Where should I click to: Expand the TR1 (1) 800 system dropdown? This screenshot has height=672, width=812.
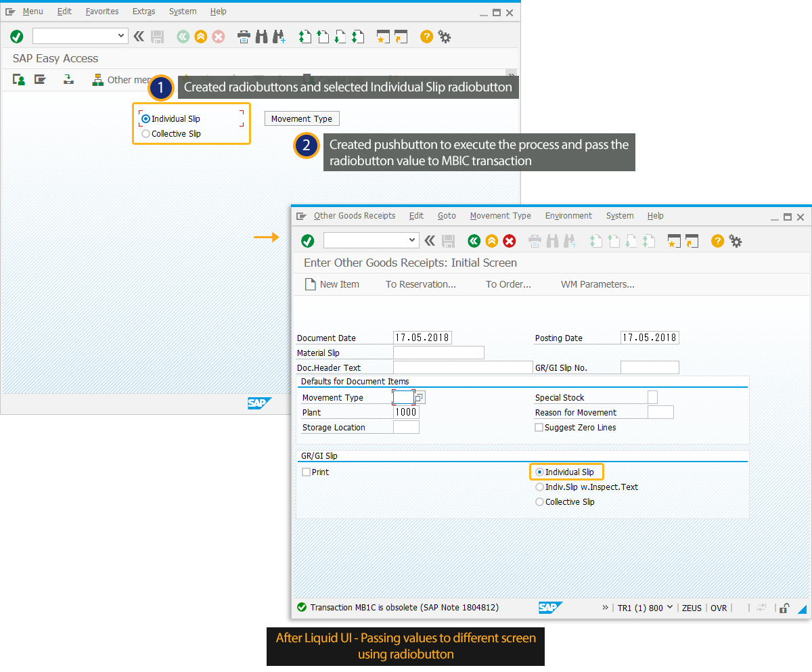click(x=670, y=607)
